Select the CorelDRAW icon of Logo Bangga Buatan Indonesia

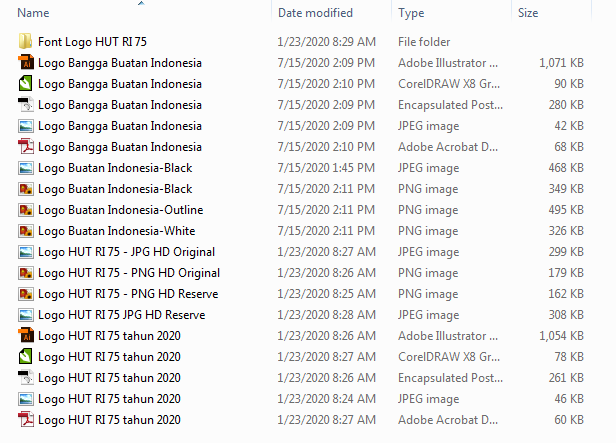coord(26,84)
